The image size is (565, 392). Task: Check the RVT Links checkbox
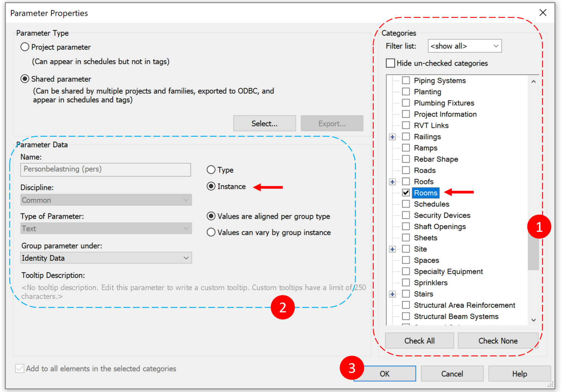pyautogui.click(x=406, y=125)
